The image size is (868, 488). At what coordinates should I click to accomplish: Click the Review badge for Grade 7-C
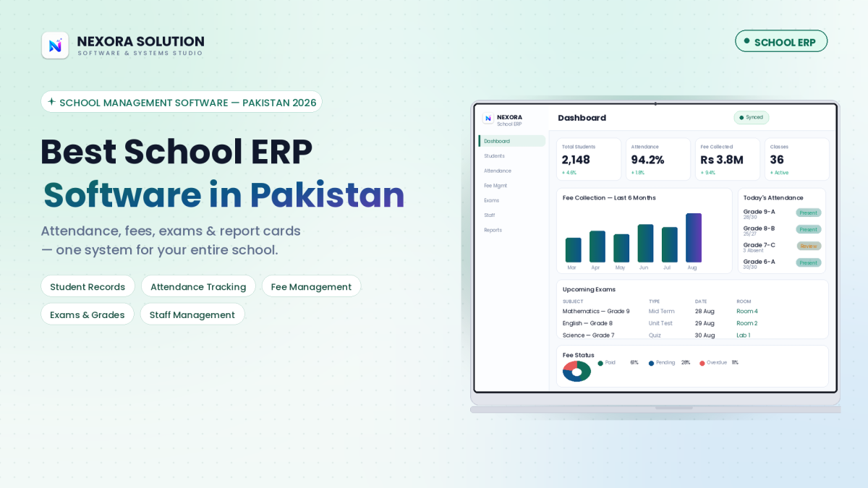click(x=809, y=246)
